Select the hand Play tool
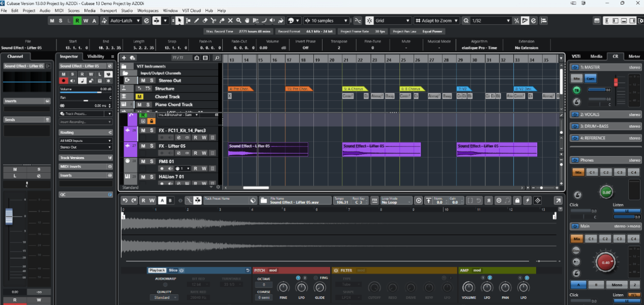 click(247, 20)
